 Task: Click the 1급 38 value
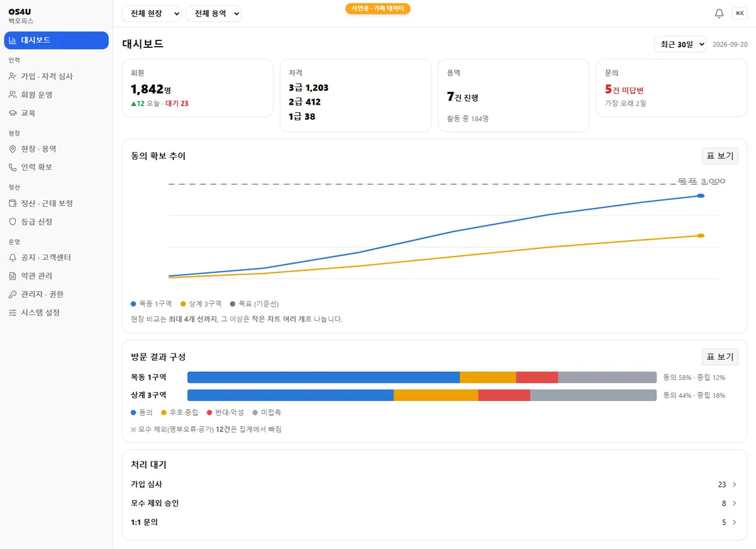(x=302, y=117)
